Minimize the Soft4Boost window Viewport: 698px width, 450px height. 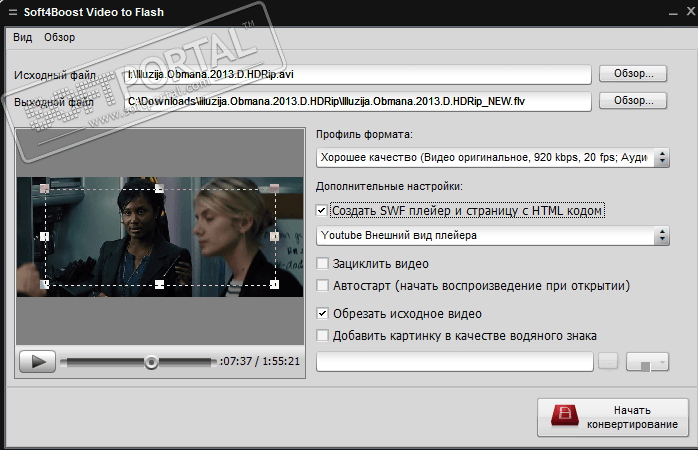click(x=673, y=14)
